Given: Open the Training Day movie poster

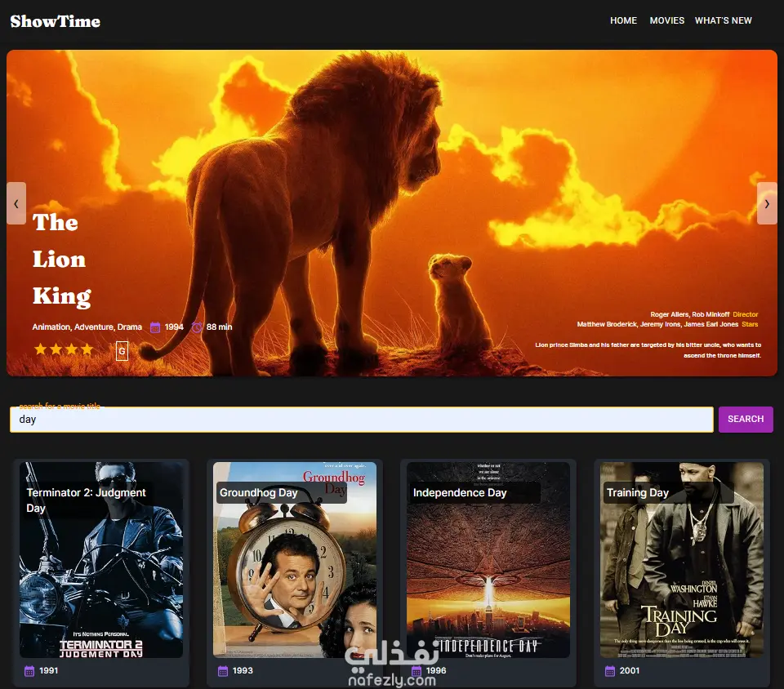Looking at the screenshot, I should (x=681, y=559).
